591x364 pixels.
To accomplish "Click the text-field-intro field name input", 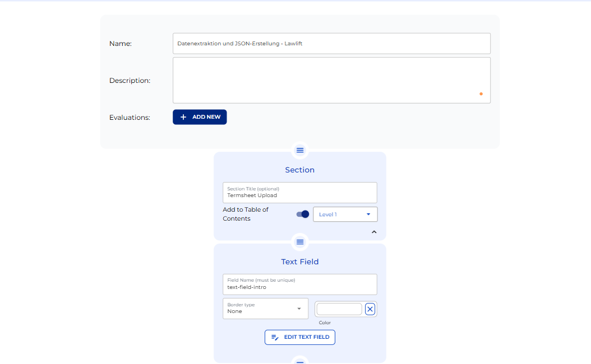I will 299,284.
